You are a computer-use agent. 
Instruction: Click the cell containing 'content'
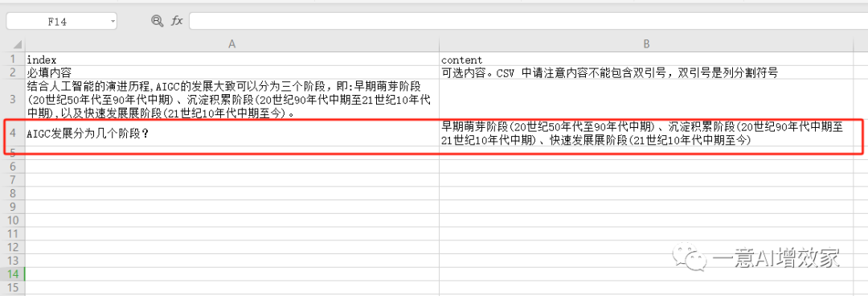coord(646,59)
